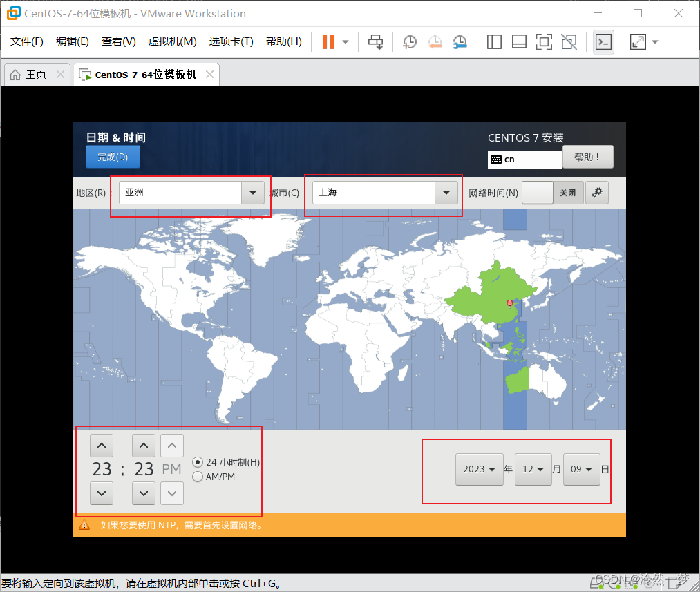
Task: Click the 帮助! button
Action: (587, 157)
